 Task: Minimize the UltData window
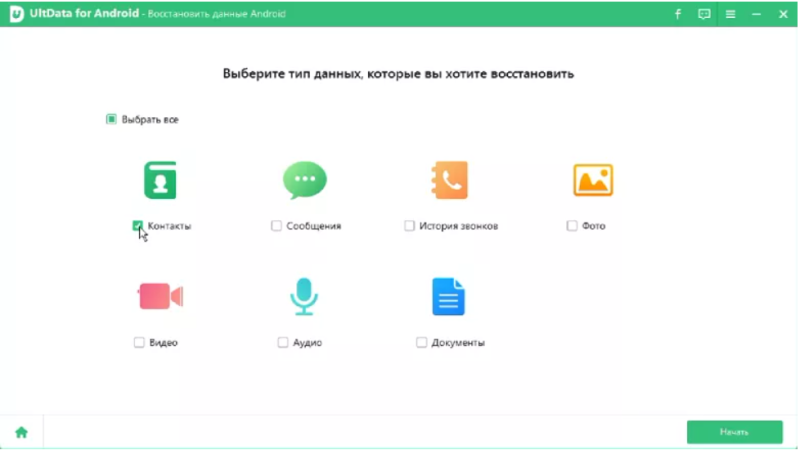[x=757, y=14]
